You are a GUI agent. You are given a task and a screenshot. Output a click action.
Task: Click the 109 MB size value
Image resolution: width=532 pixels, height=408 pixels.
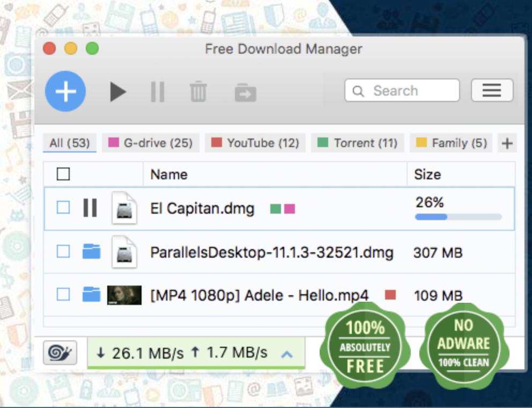click(x=438, y=296)
